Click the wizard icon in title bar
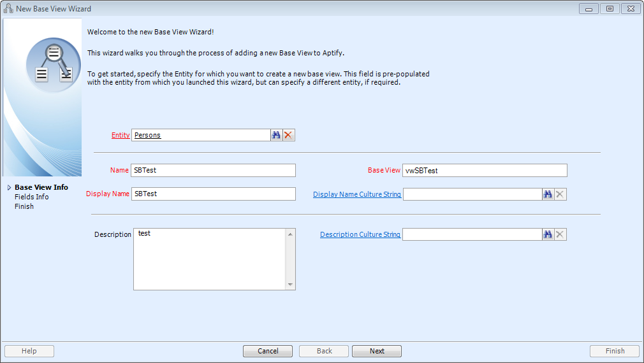This screenshot has height=363, width=644. pyautogui.click(x=8, y=9)
